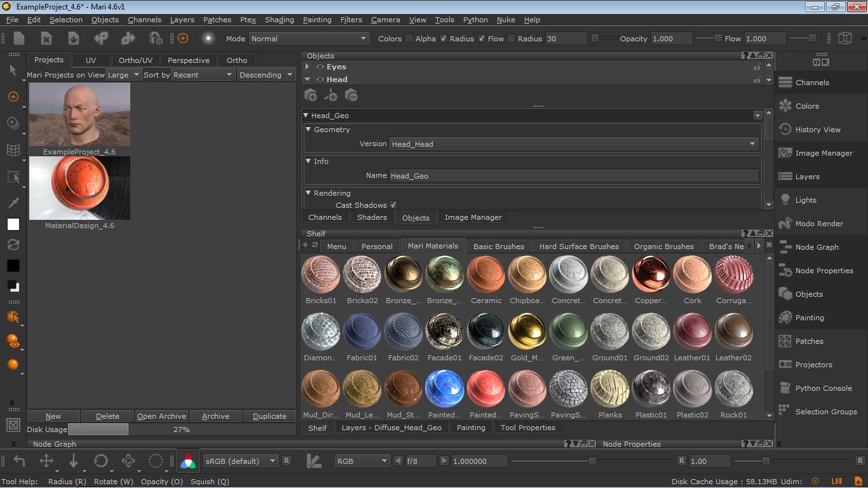Open the Patches menu

pos(217,20)
